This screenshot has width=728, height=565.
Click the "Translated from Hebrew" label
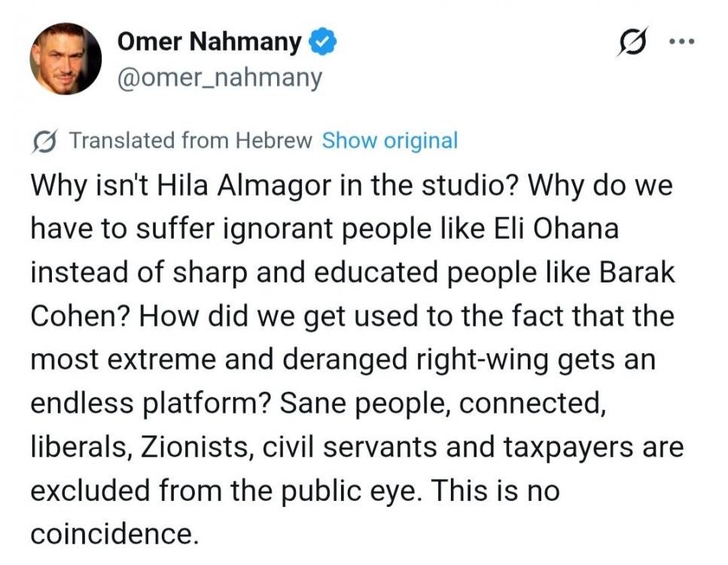[190, 141]
